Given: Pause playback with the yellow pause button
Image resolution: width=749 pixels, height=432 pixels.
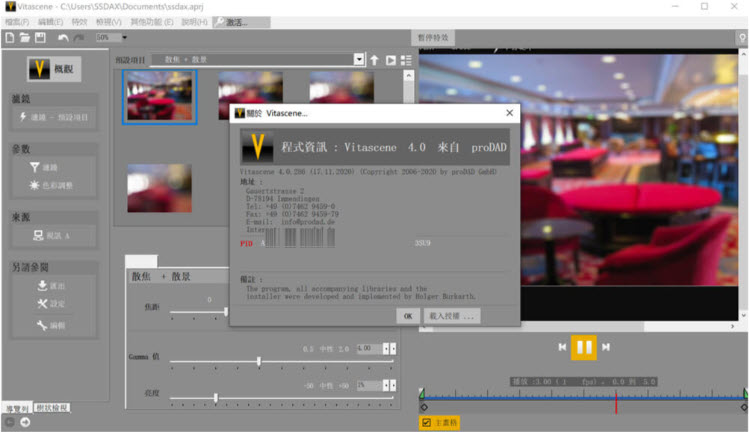Looking at the screenshot, I should (x=583, y=347).
